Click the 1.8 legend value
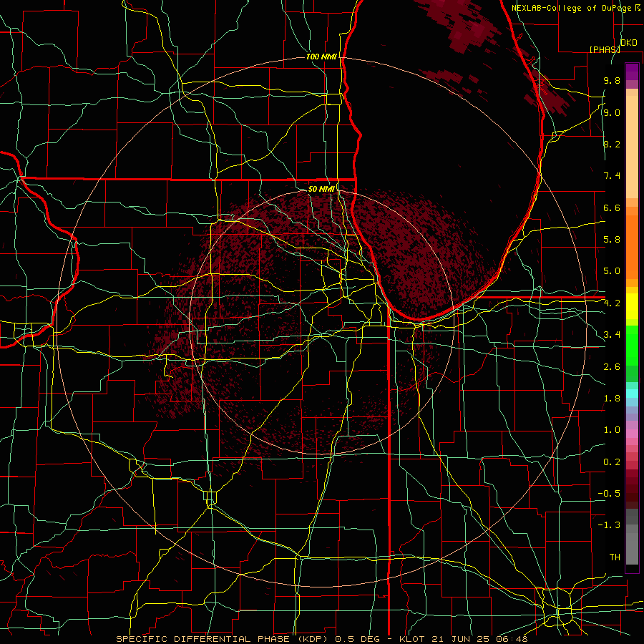The height and width of the screenshot is (644, 644). tap(612, 399)
